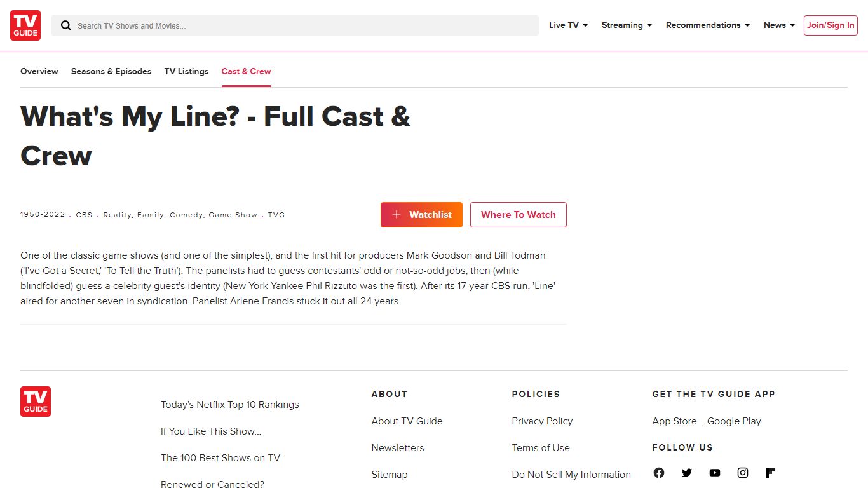868x488 pixels.
Task: Expand the Streaming dropdown
Action: click(x=627, y=25)
